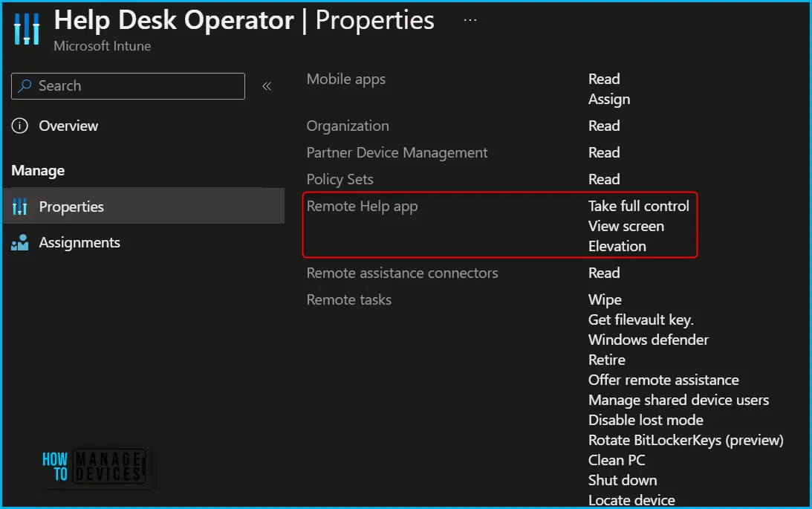The width and height of the screenshot is (812, 509).
Task: Click the Retire remote task
Action: [606, 360]
